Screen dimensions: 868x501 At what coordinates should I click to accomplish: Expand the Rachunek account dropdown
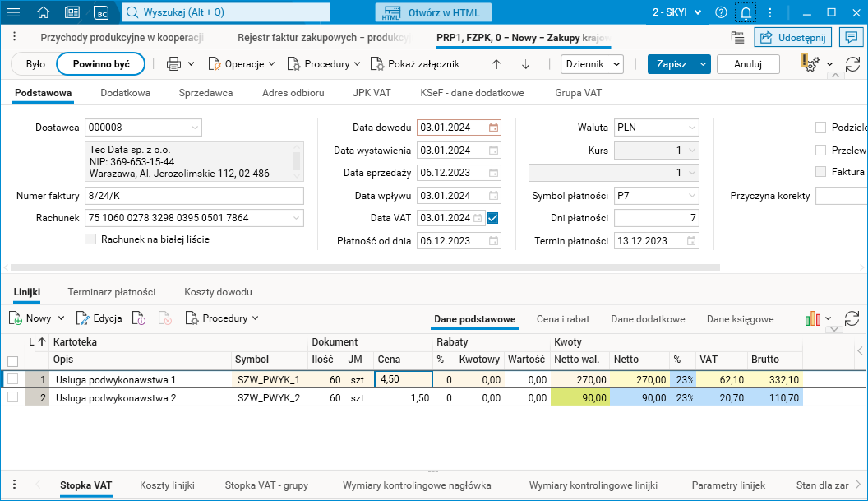296,218
